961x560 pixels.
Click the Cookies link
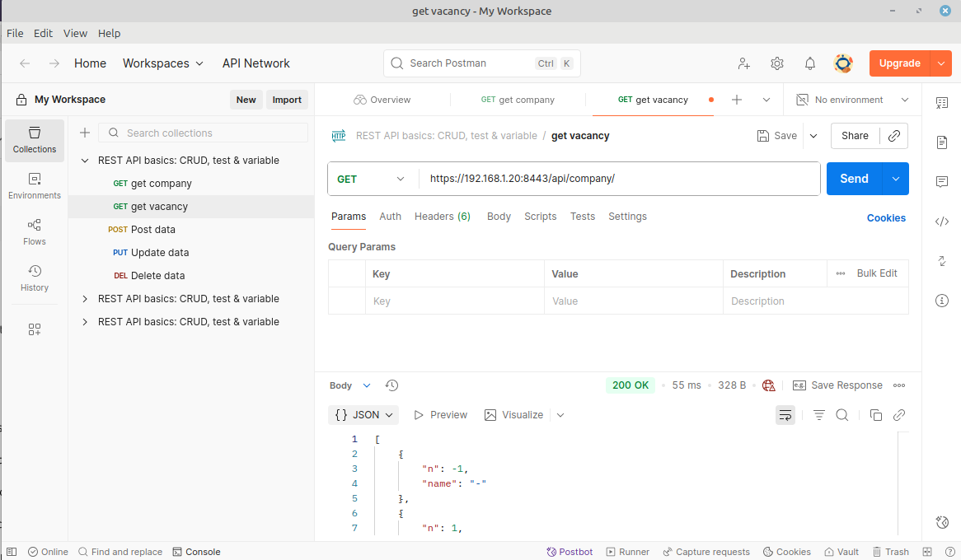click(886, 218)
